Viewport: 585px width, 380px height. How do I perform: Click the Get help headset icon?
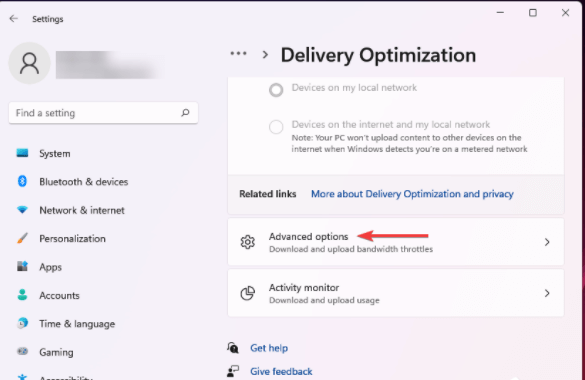[x=233, y=348]
